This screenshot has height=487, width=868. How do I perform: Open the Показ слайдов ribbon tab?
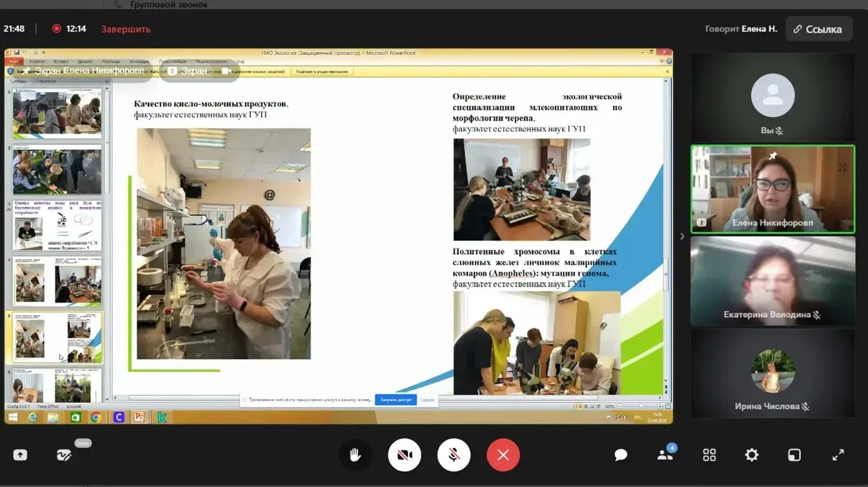click(x=173, y=61)
